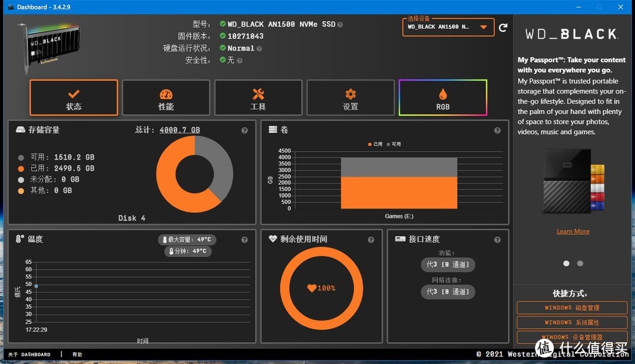The width and height of the screenshot is (635, 364).
Task: Open the 工具 tools tab
Action: (258, 98)
